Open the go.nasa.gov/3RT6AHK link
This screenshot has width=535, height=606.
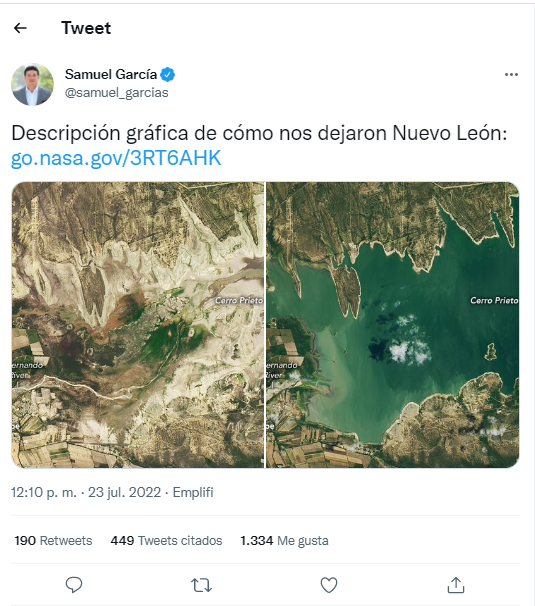(116, 158)
